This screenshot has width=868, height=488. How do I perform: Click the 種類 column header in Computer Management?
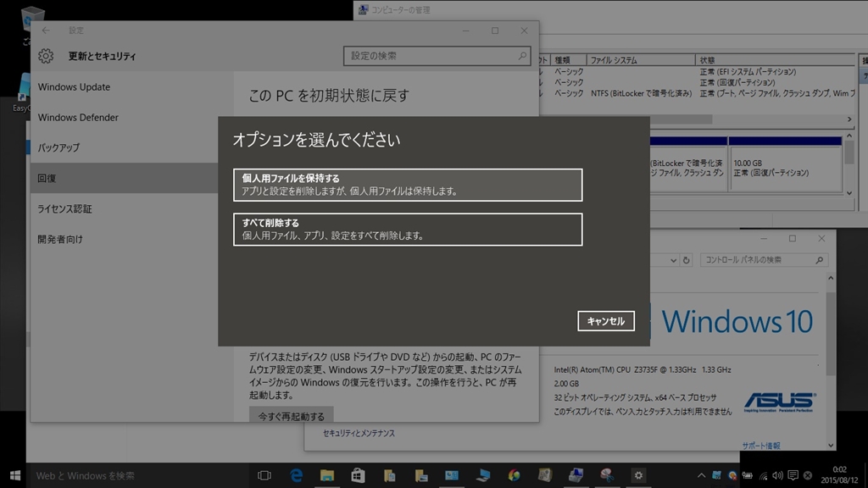coord(569,60)
